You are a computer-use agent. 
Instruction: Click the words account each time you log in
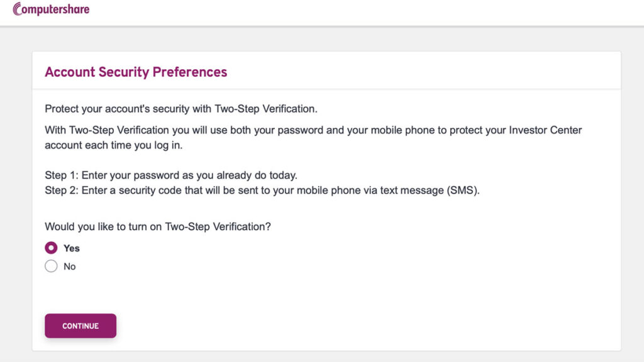[113, 145]
